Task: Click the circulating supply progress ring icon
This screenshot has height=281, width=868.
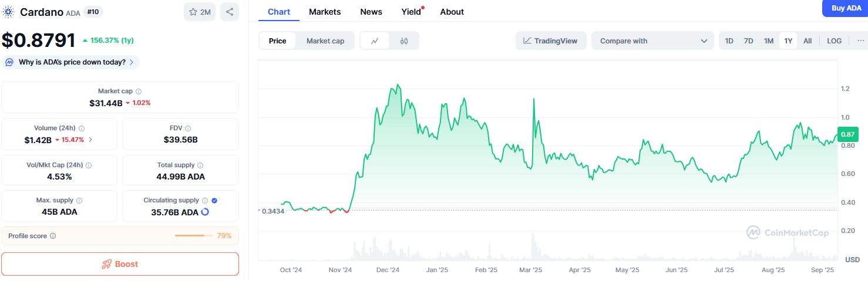Action: click(205, 212)
